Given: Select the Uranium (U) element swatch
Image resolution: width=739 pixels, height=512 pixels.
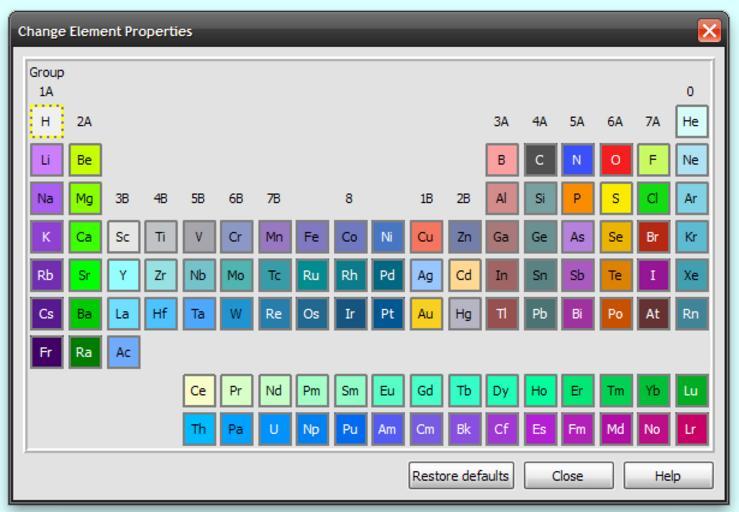Looking at the screenshot, I should [274, 429].
